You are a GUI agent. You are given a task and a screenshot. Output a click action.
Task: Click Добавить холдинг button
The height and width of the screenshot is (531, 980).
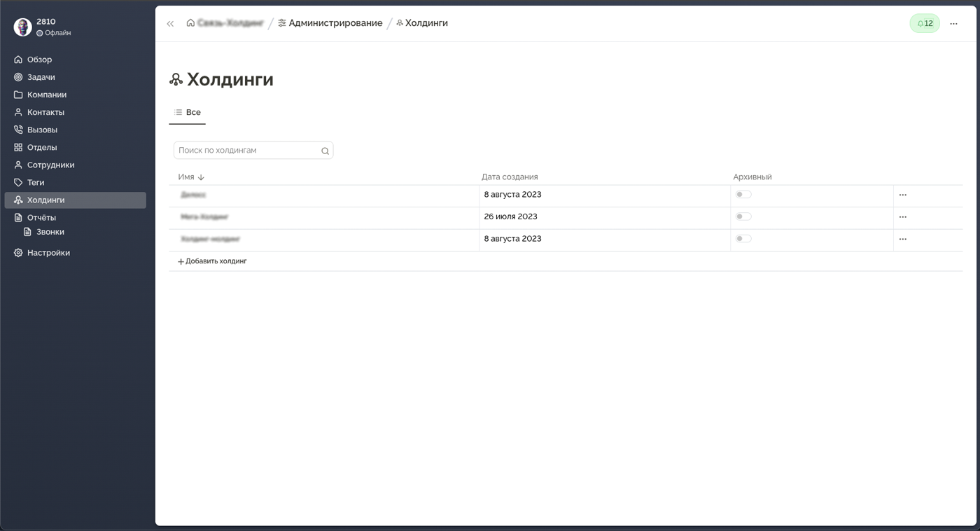tap(212, 261)
